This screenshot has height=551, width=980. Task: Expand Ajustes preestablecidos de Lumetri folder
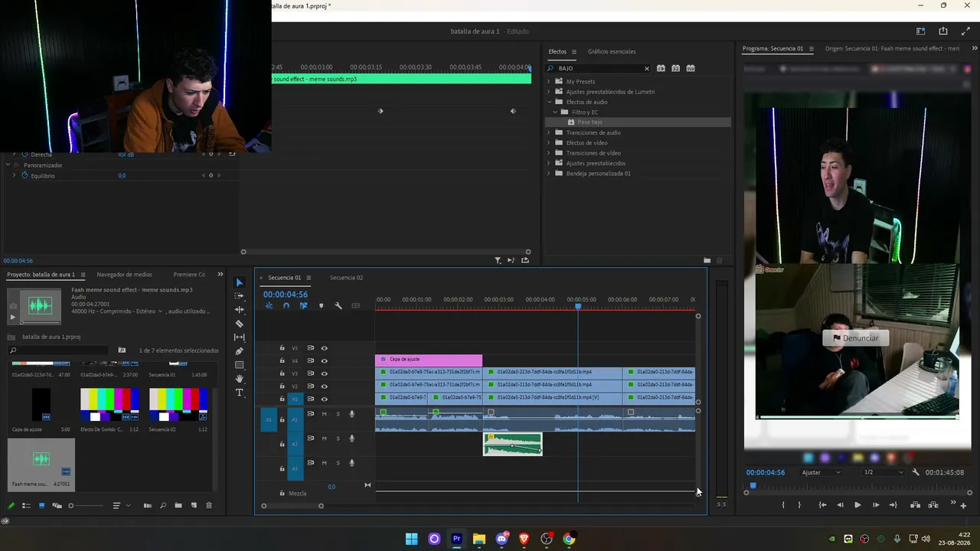coord(549,92)
